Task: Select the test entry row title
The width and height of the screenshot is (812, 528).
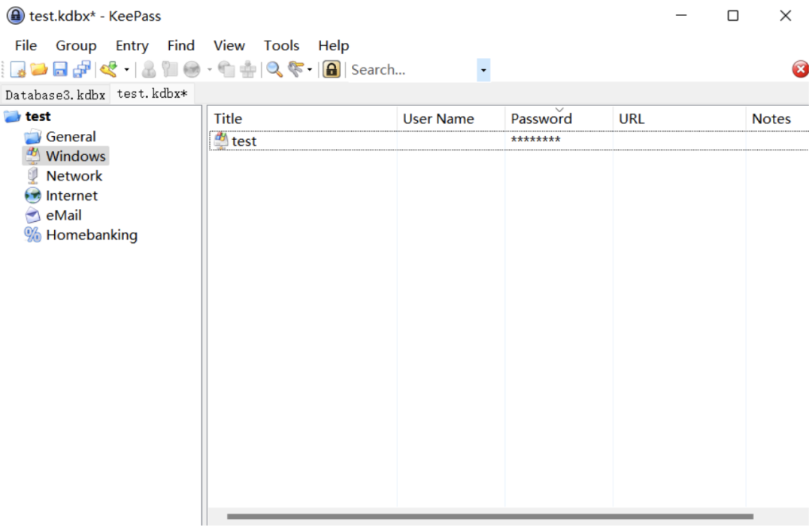Action: point(244,141)
